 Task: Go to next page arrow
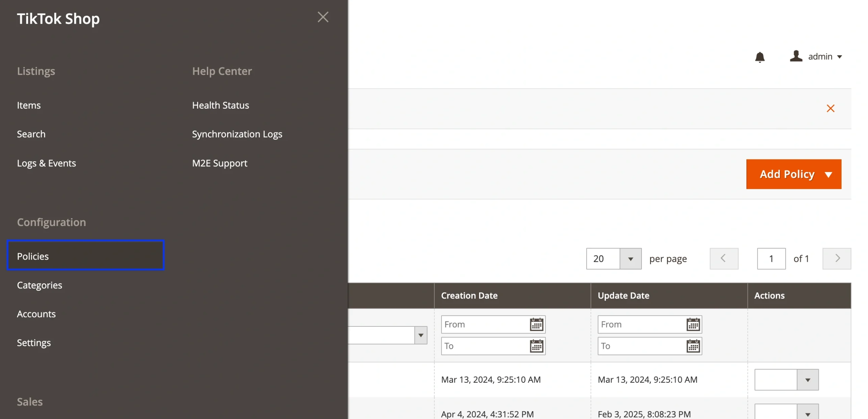(836, 259)
